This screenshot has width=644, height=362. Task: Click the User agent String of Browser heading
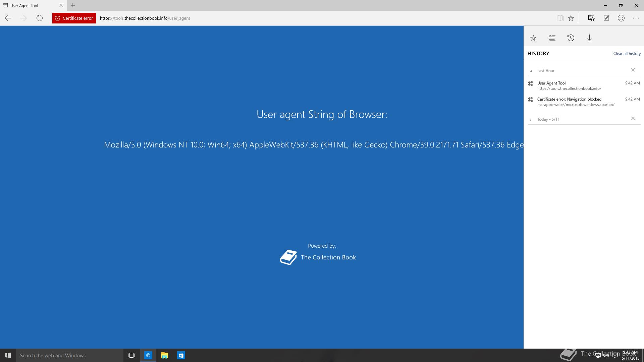(x=322, y=114)
